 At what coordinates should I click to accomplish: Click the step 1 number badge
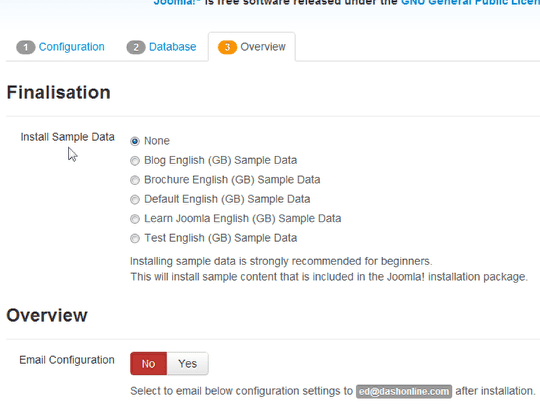pos(26,47)
